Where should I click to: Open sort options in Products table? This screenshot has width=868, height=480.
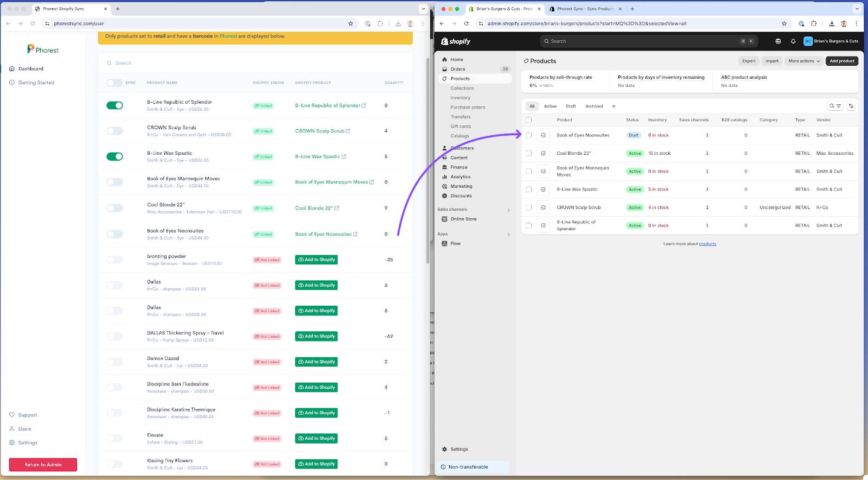pos(851,106)
